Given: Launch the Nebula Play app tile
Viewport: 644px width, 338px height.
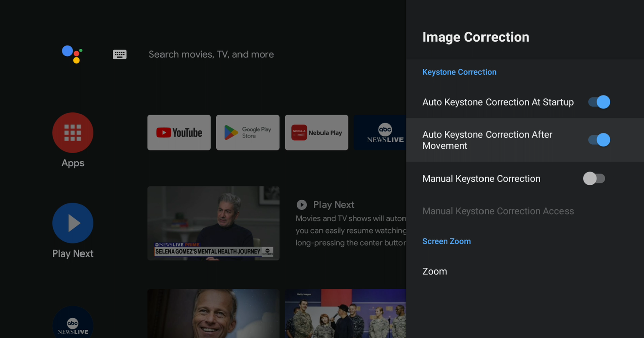Looking at the screenshot, I should (x=316, y=133).
